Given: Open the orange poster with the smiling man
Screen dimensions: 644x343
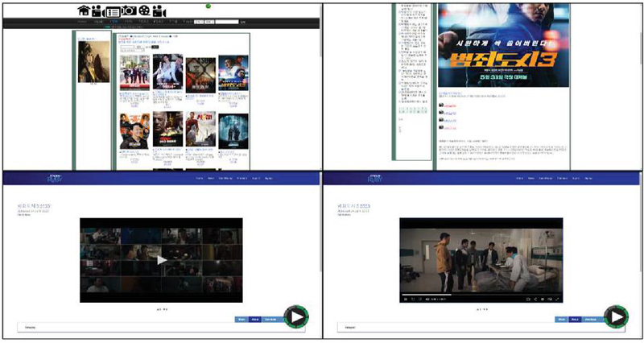Looking at the screenshot, I should click(134, 131).
